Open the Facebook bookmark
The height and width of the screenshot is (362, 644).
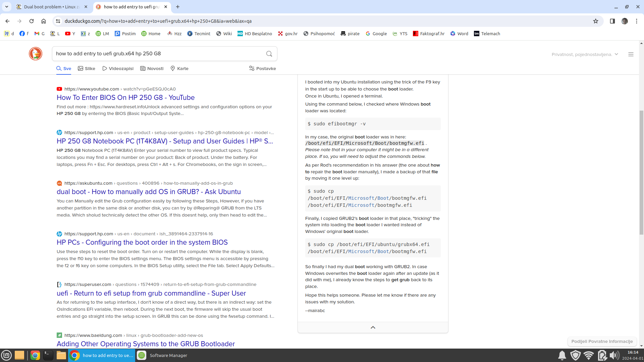tap(24, 34)
